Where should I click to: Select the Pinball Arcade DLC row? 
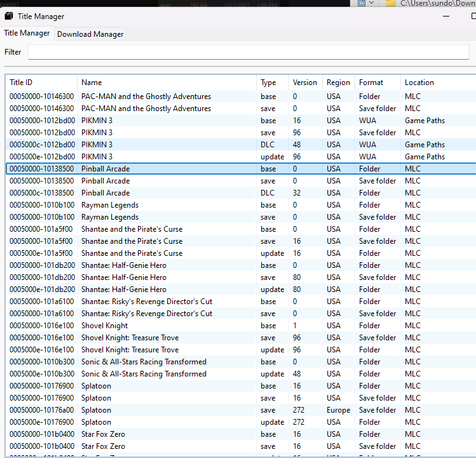click(241, 193)
